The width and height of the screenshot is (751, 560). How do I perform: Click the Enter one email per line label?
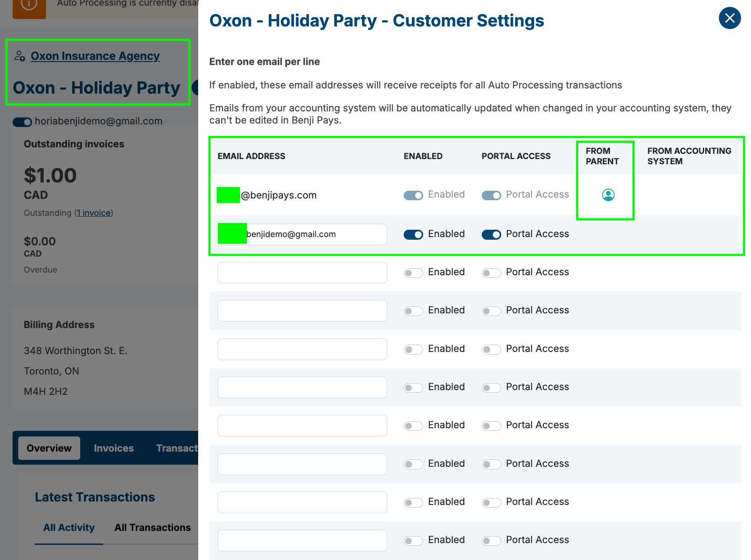click(x=264, y=62)
